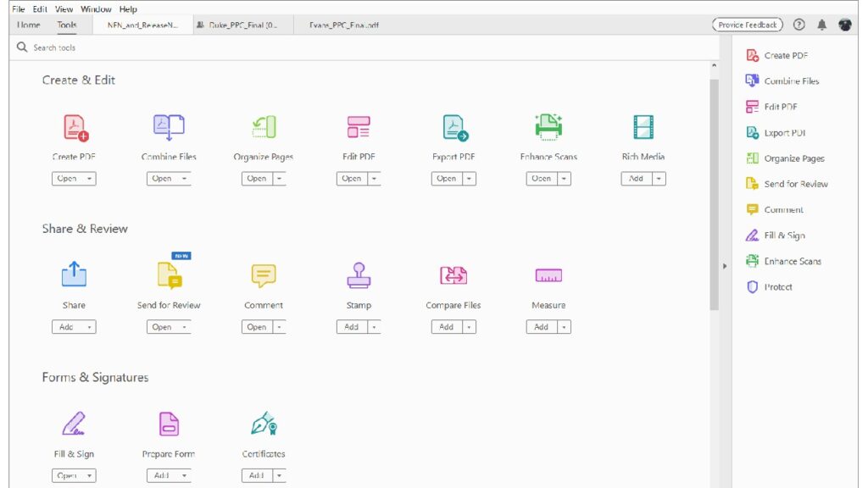The height and width of the screenshot is (488, 868).
Task: Select the Combine Files tool icon
Action: tap(169, 127)
